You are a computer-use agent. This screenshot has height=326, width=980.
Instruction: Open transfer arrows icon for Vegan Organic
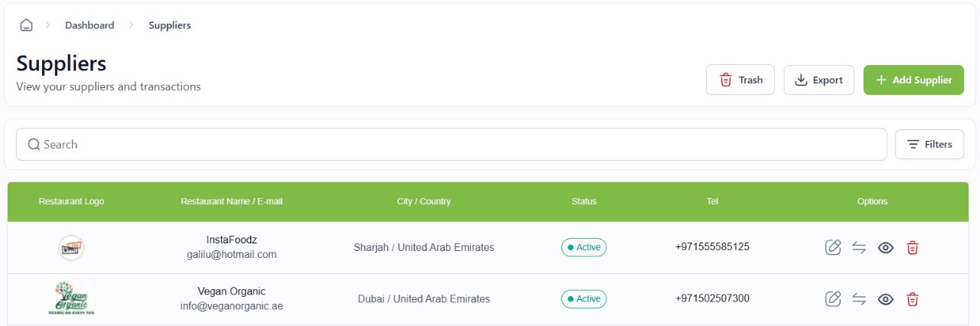[x=859, y=299]
